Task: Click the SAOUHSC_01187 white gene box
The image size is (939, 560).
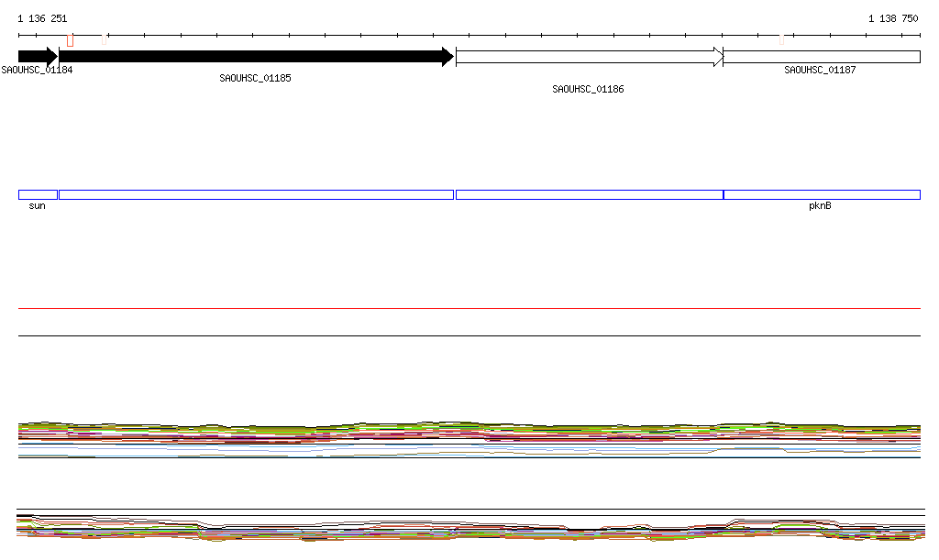Action: pyautogui.click(x=822, y=57)
